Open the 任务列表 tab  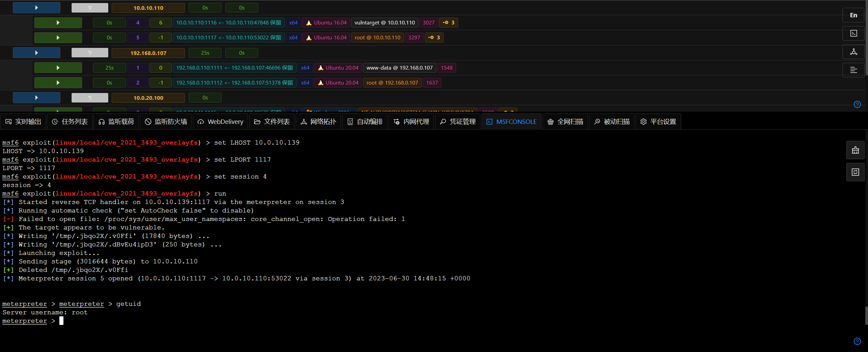pos(70,122)
